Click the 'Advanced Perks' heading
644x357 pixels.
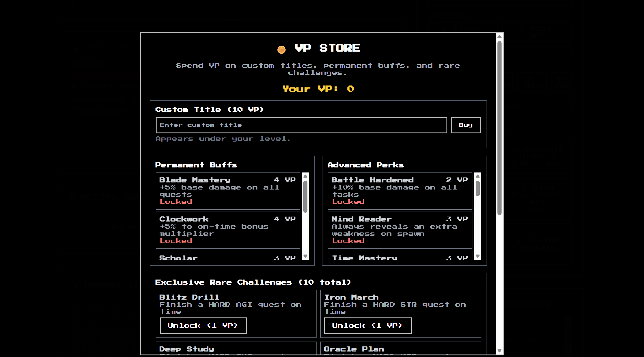(x=365, y=165)
